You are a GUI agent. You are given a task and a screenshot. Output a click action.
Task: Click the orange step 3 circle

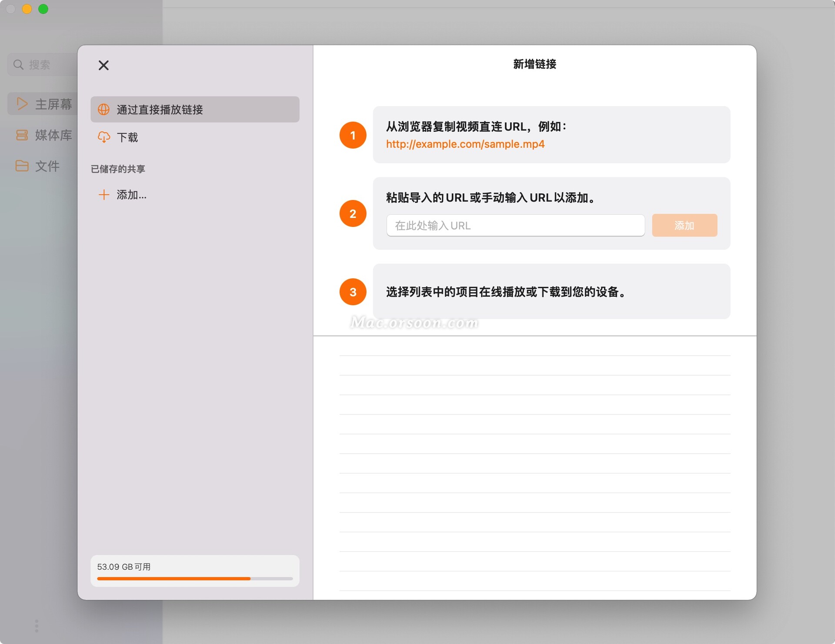pos(353,291)
